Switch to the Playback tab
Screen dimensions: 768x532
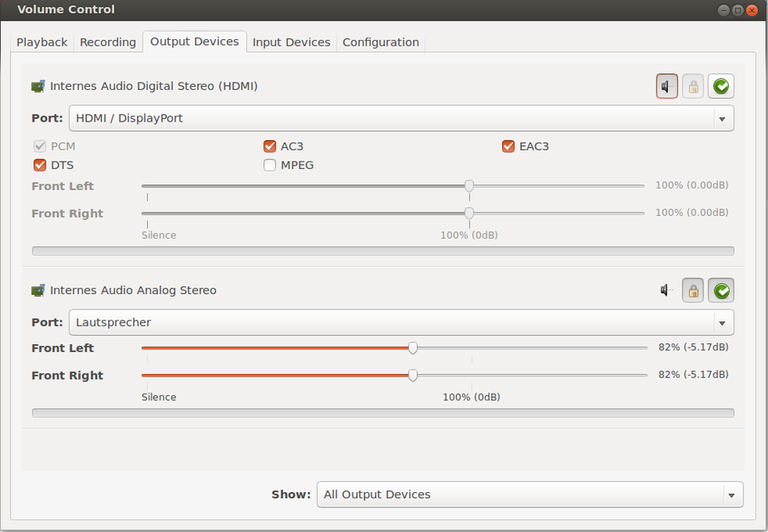pyautogui.click(x=42, y=42)
